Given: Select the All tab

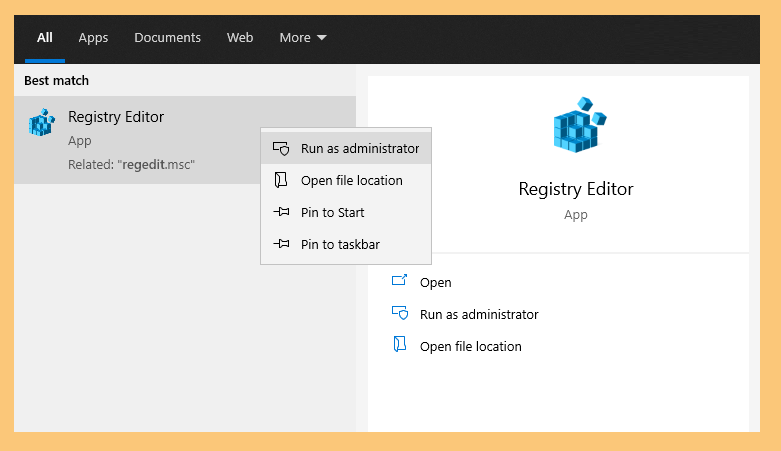Looking at the screenshot, I should (45, 38).
